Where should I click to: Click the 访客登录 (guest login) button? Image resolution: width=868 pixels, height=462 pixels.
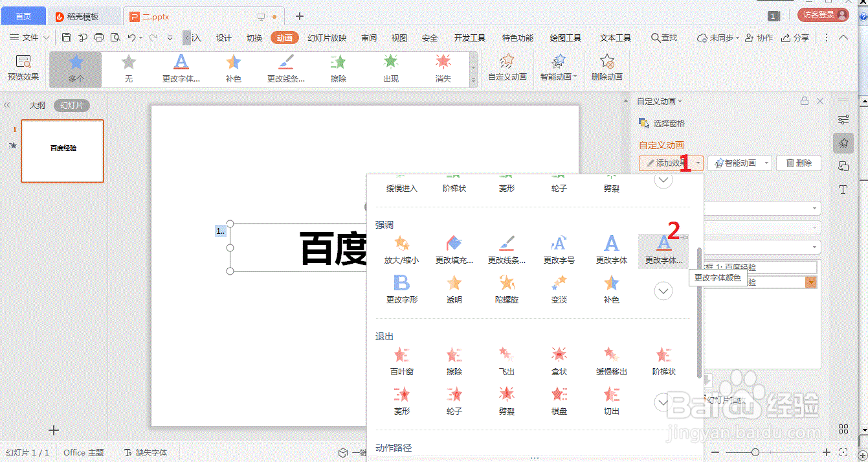coord(823,15)
